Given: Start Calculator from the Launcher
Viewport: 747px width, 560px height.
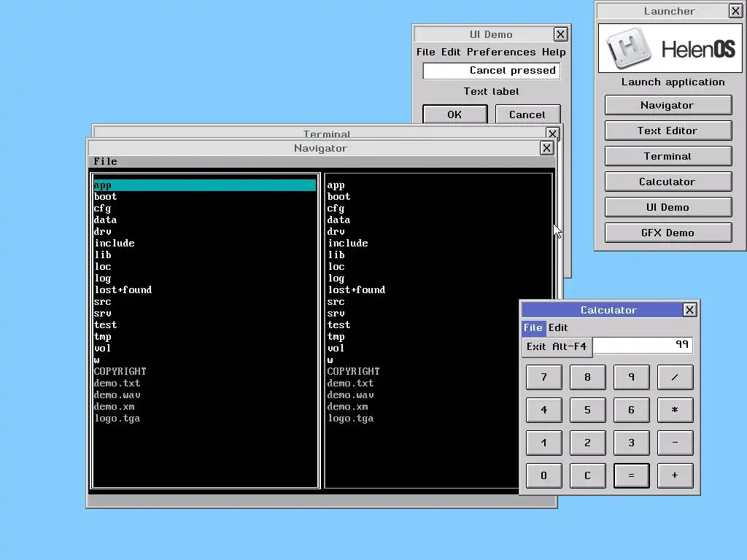Looking at the screenshot, I should click(668, 182).
